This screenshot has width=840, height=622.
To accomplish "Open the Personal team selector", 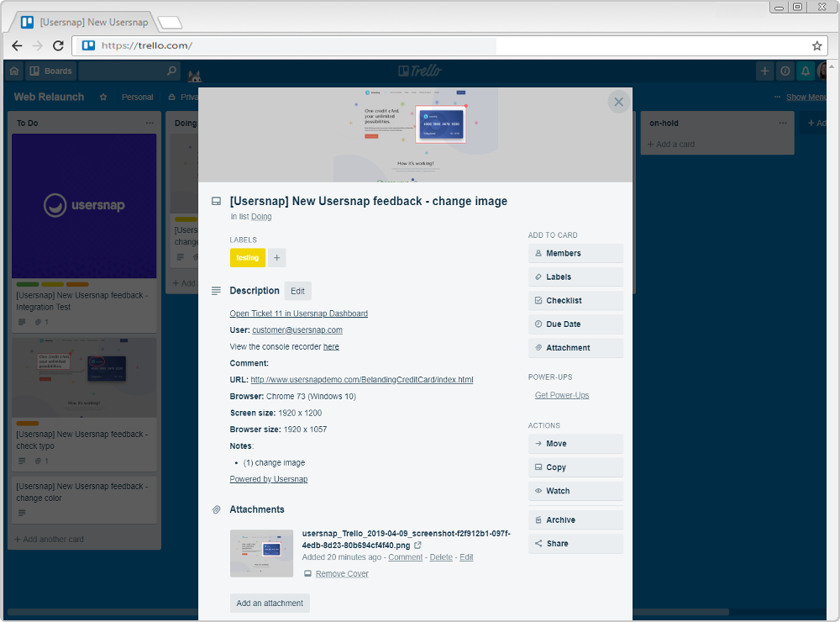I will (x=137, y=97).
